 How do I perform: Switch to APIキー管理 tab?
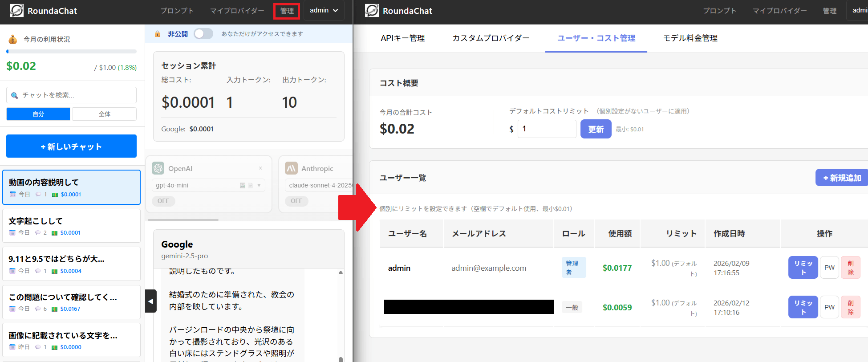tap(403, 38)
